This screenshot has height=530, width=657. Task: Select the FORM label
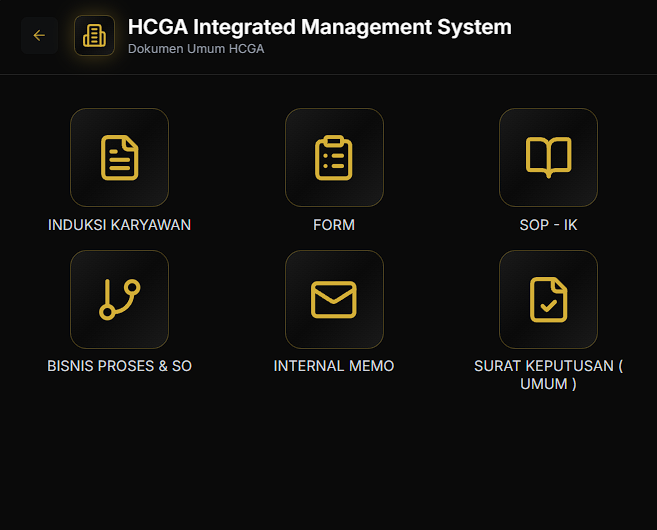334,225
